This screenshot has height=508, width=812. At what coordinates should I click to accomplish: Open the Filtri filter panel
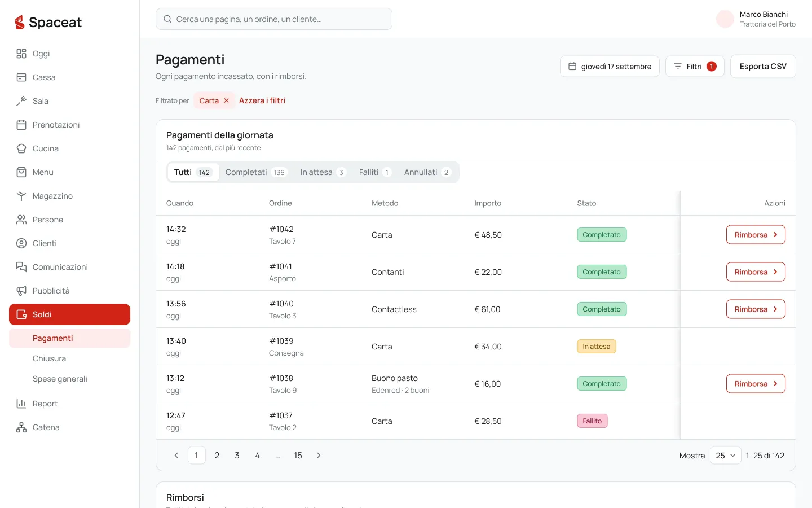[x=695, y=67]
